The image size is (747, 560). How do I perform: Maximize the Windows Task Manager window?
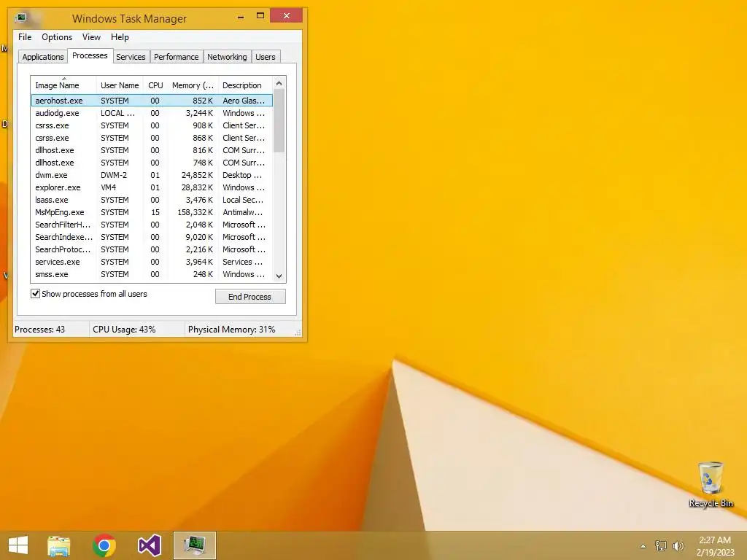coord(260,16)
